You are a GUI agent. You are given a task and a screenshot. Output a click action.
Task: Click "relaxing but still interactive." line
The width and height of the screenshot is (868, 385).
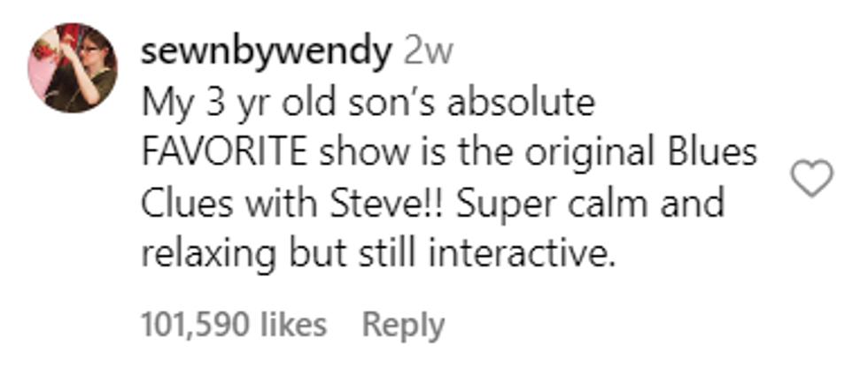click(x=377, y=254)
